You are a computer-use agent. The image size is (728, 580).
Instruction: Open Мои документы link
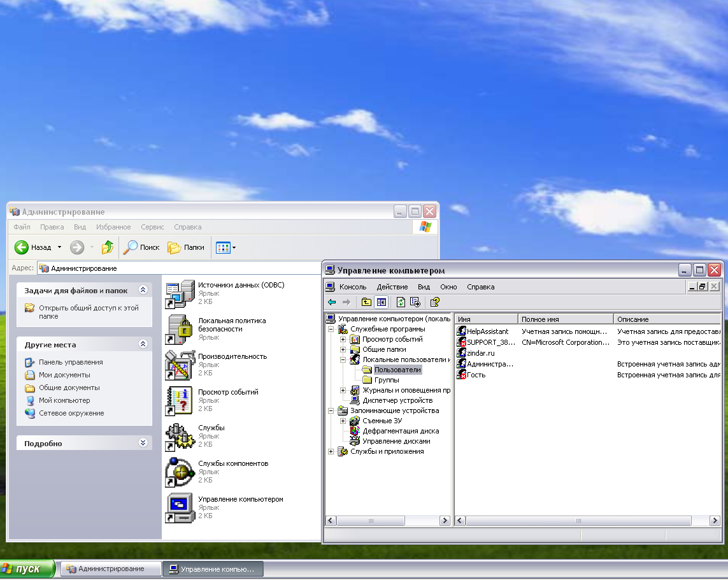click(x=64, y=375)
